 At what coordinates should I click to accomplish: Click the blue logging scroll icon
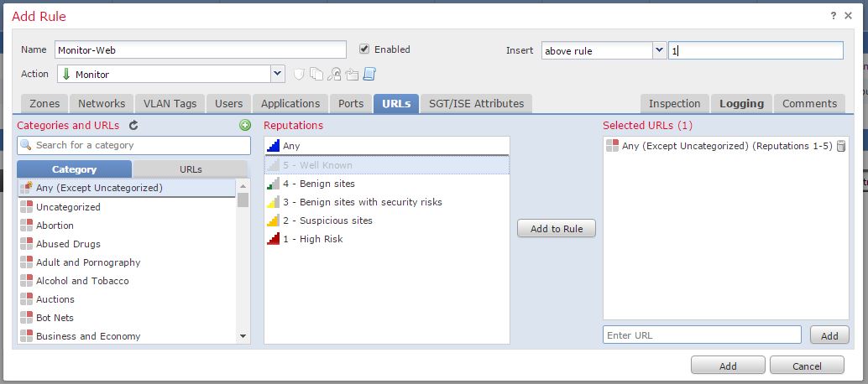[x=369, y=74]
